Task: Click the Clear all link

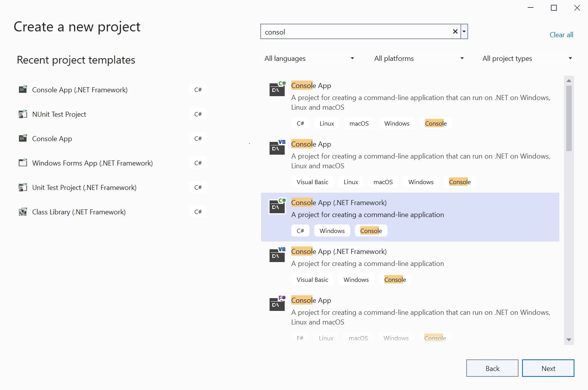Action: point(561,35)
